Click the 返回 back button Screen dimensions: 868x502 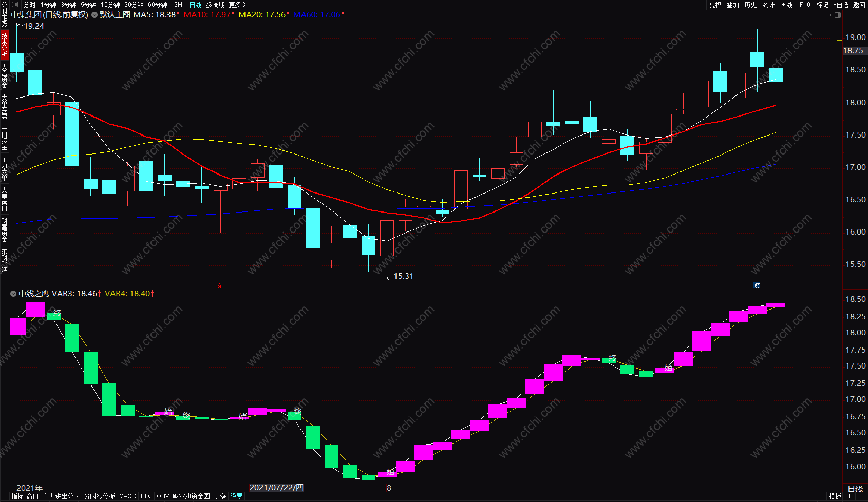[x=859, y=5]
